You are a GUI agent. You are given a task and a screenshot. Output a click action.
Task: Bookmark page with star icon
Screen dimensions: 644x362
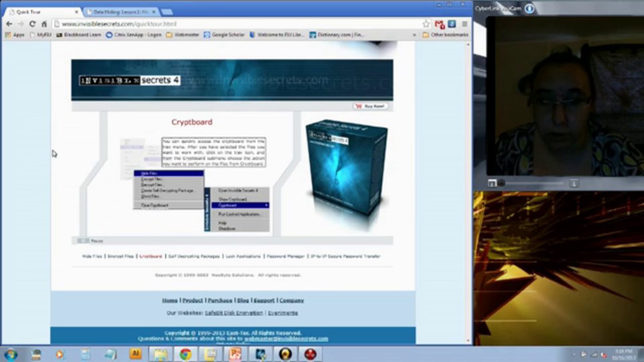click(x=426, y=24)
